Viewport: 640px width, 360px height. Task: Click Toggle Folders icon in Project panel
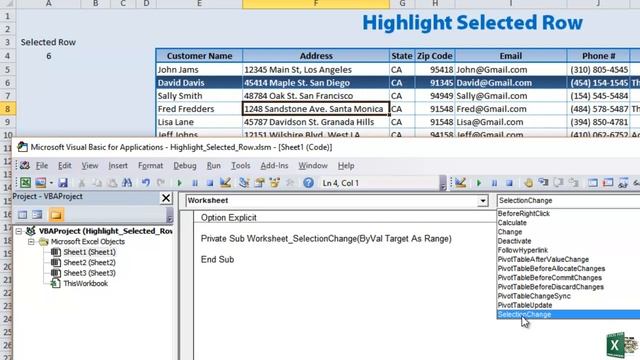56,215
